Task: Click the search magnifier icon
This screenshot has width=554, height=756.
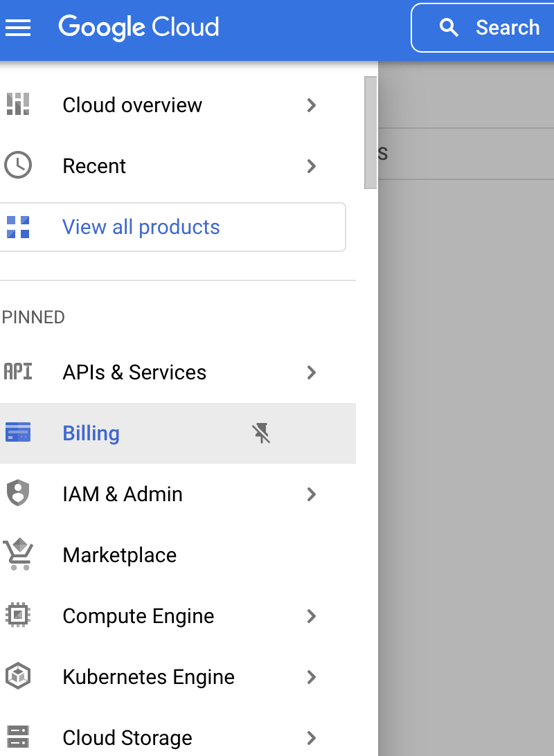Action: (449, 28)
